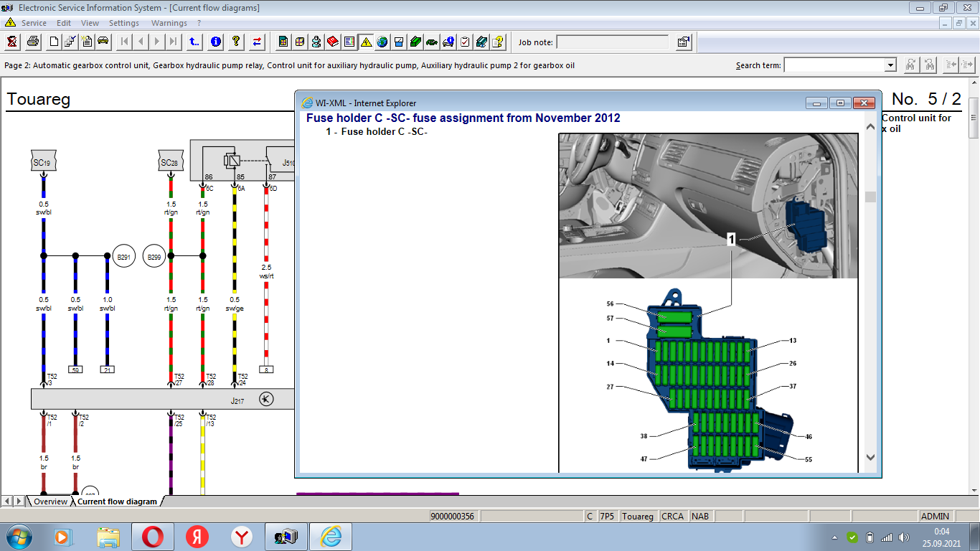Screen dimensions: 980x551
Task: Click the Touareg heading text
Action: [39, 99]
